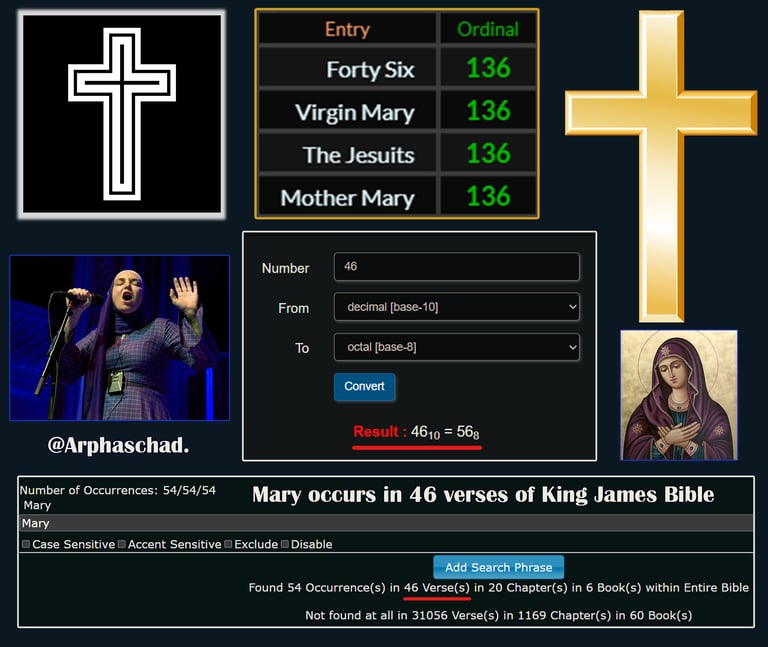The width and height of the screenshot is (768, 647).
Task: Tick the Disable checkbox
Action: click(285, 544)
